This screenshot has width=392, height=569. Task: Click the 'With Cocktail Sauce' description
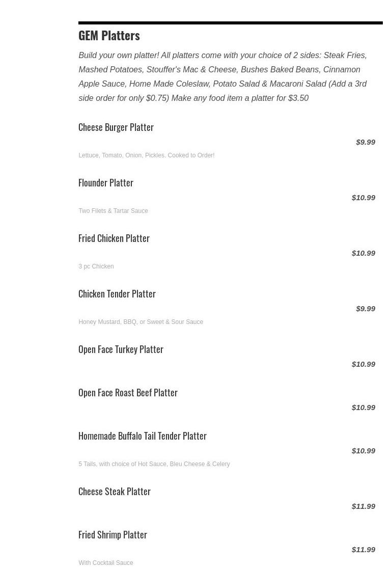(106, 563)
